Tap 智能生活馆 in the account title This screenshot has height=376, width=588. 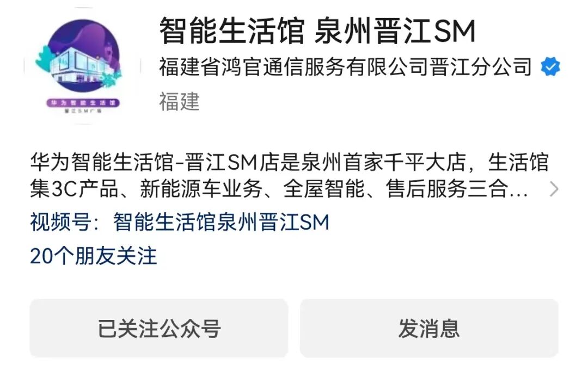coord(232,30)
